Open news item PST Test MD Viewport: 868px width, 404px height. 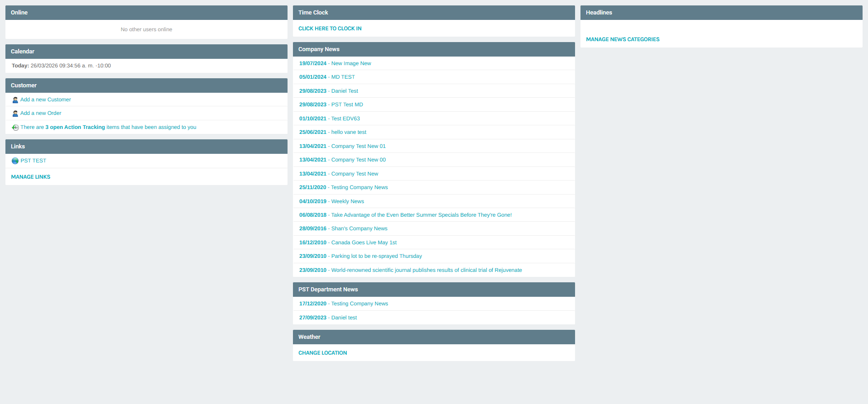coord(331,105)
